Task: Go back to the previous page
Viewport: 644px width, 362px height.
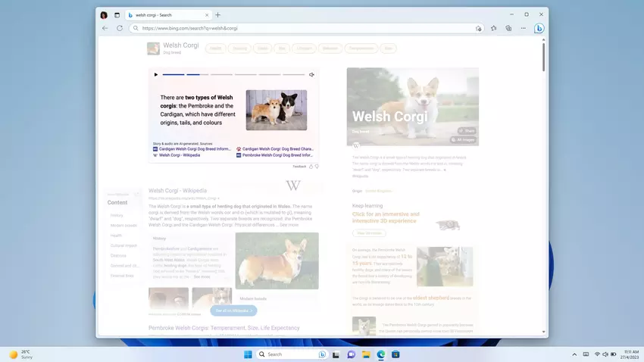Action: coord(105,28)
